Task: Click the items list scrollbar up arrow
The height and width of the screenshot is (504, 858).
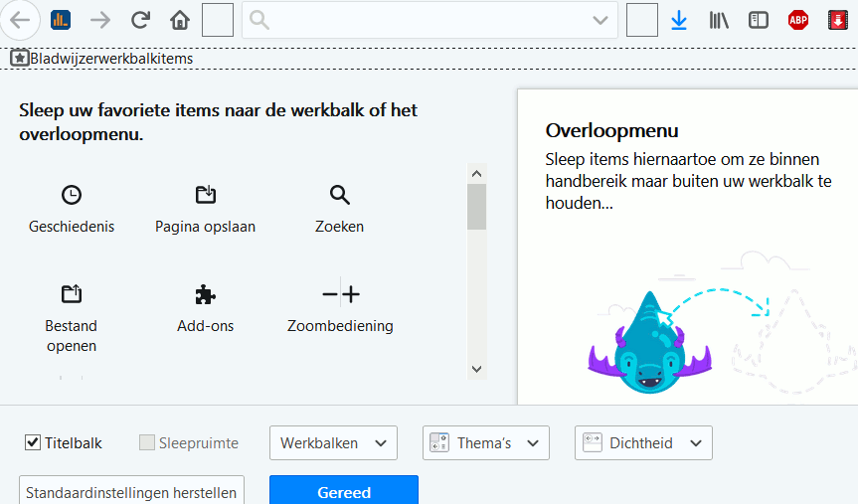Action: [x=476, y=174]
